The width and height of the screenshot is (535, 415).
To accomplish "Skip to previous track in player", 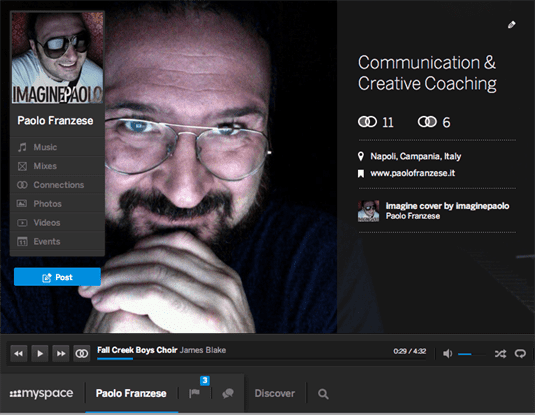I will click(x=19, y=353).
